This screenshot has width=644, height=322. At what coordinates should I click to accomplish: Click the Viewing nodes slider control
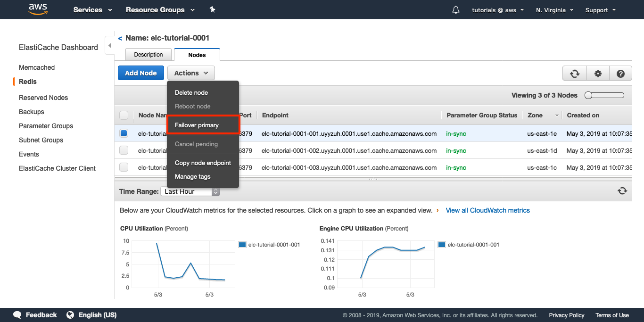604,95
